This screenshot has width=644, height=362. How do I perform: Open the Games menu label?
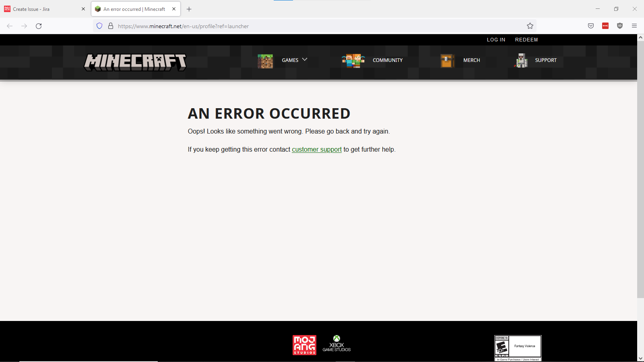coord(290,60)
